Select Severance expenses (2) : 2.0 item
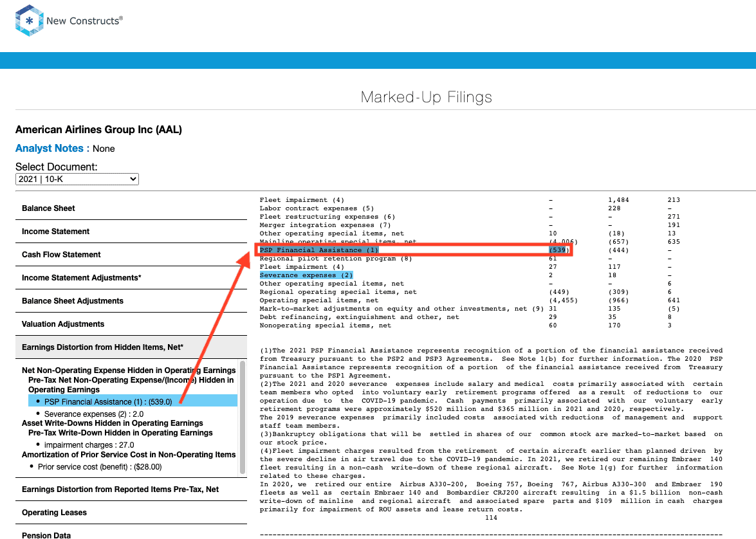Image resolution: width=756 pixels, height=539 pixels. [x=93, y=414]
